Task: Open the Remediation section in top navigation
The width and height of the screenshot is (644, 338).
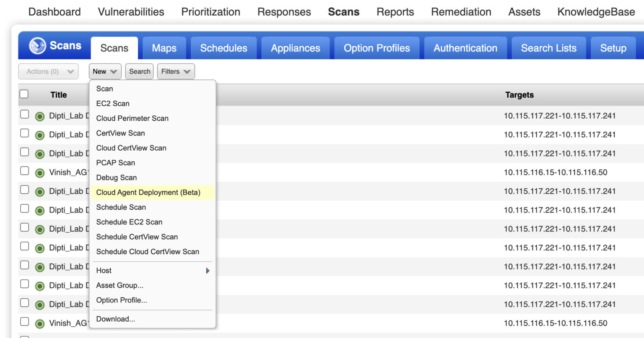Action: point(460,12)
